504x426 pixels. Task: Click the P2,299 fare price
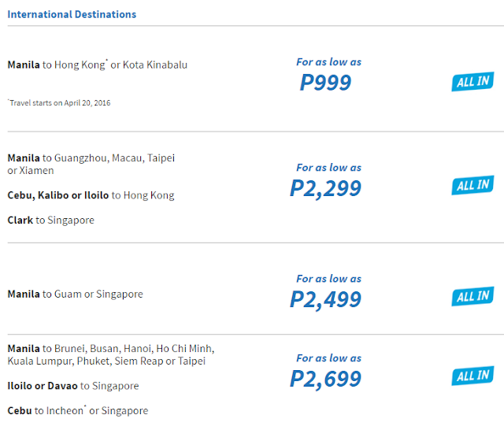[x=325, y=187]
